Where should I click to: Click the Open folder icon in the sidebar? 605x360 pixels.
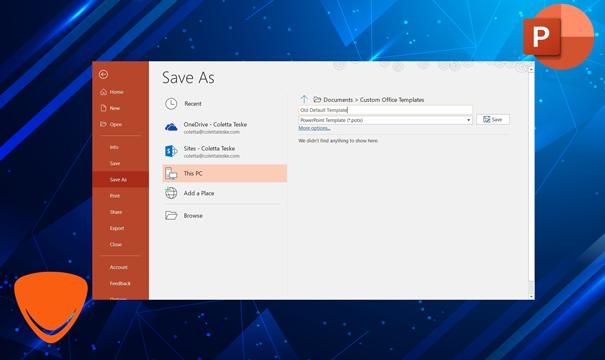[x=103, y=124]
